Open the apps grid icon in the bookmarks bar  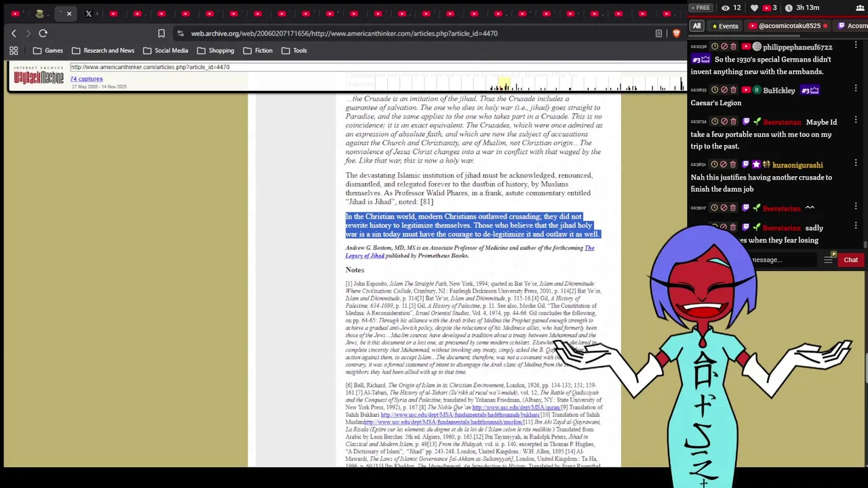point(14,50)
